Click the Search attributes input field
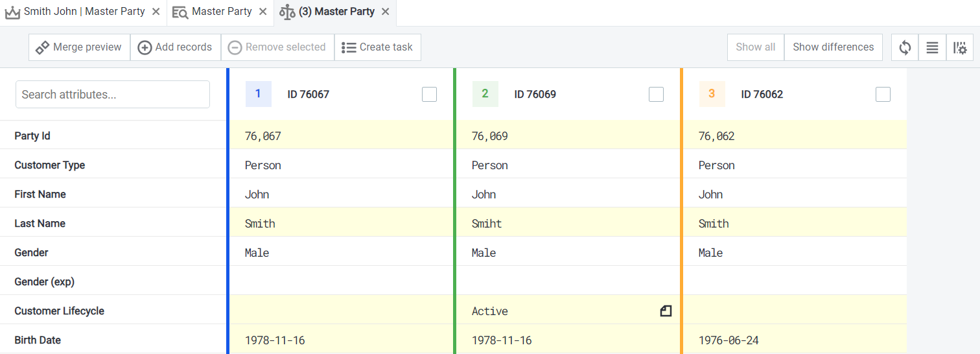 point(113,95)
